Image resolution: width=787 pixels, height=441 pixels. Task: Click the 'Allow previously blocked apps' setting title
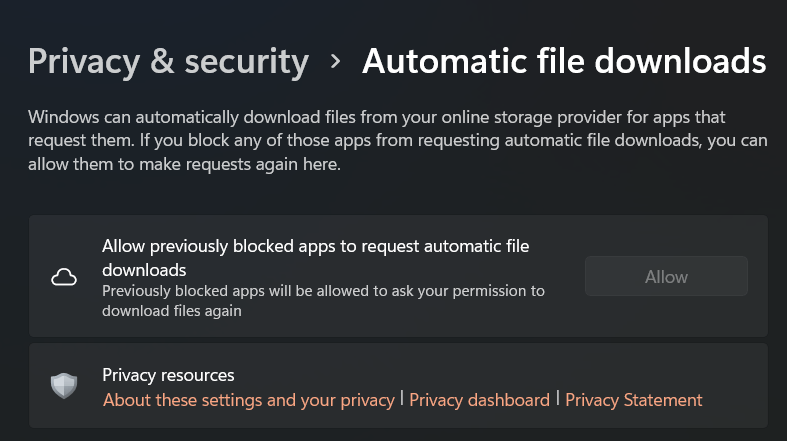(x=315, y=246)
